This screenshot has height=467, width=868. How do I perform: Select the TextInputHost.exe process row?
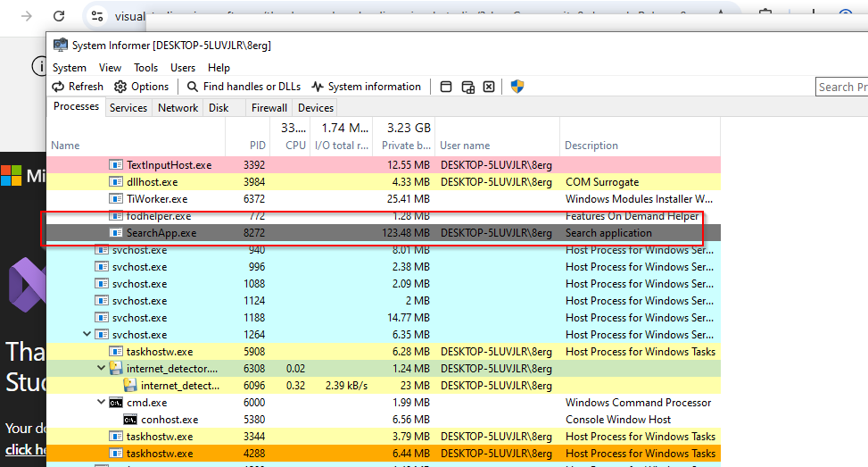coord(384,164)
